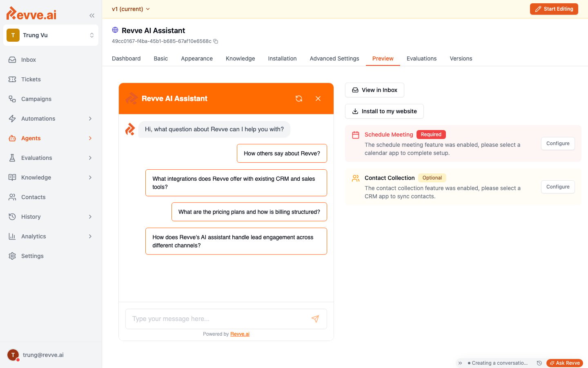
Task: Click Install to my website
Action: pyautogui.click(x=384, y=111)
